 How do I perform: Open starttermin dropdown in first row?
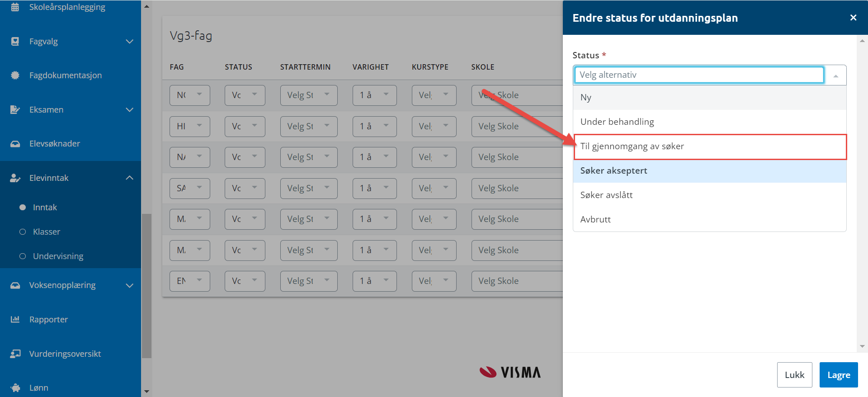[309, 95]
